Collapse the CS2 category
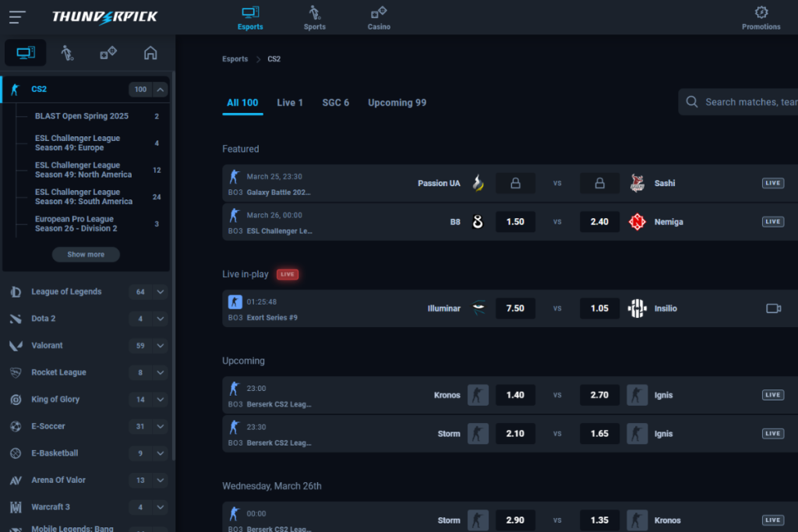The image size is (798, 532). pos(161,90)
